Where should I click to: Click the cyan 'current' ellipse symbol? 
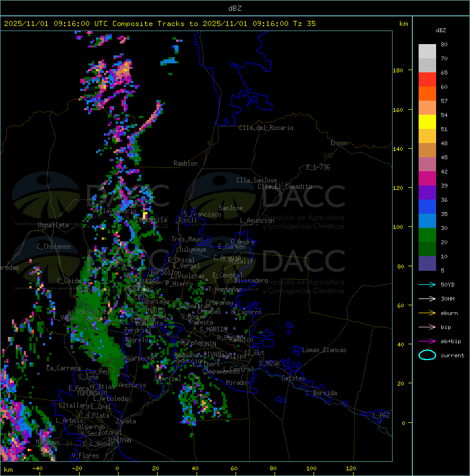pyautogui.click(x=427, y=355)
